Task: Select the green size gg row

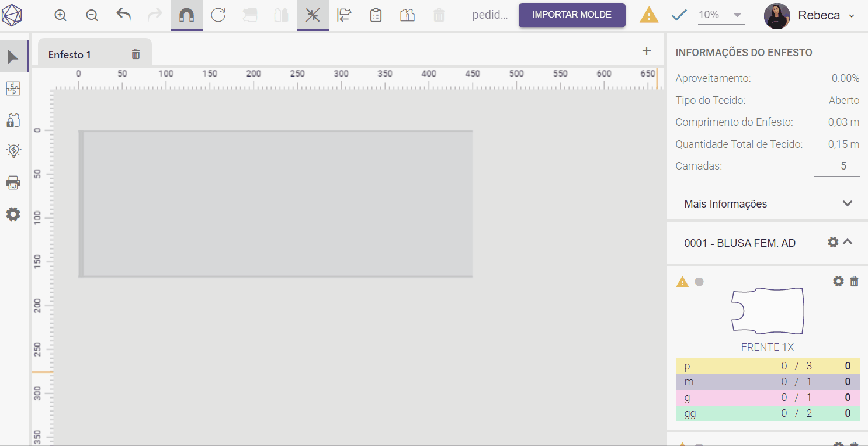Action: 768,414
